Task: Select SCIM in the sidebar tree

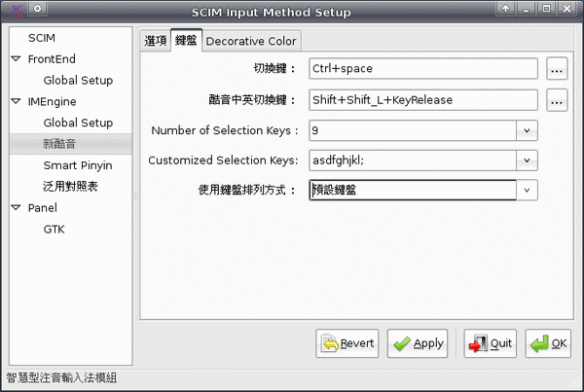Action: coord(42,38)
